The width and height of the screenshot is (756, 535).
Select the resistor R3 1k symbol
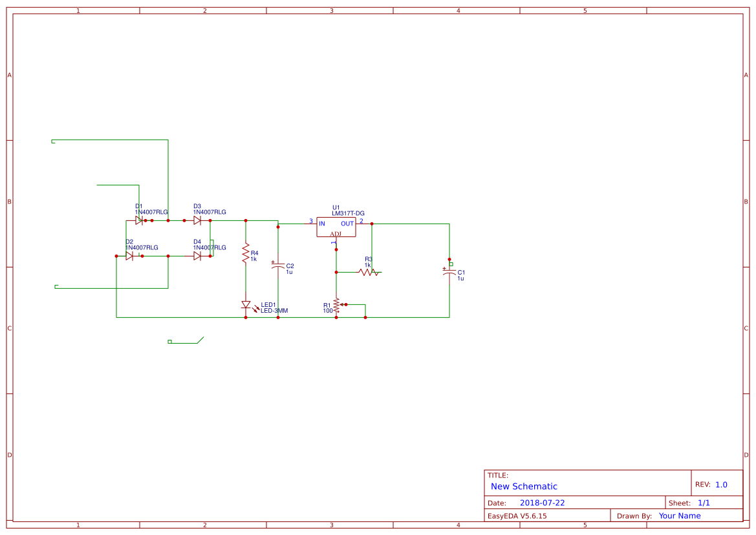(368, 273)
